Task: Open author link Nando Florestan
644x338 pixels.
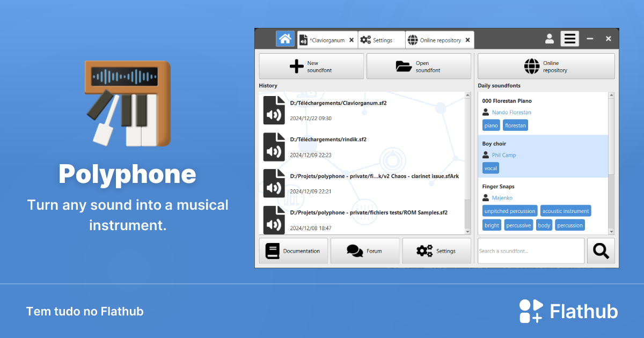Action: pyautogui.click(x=510, y=112)
